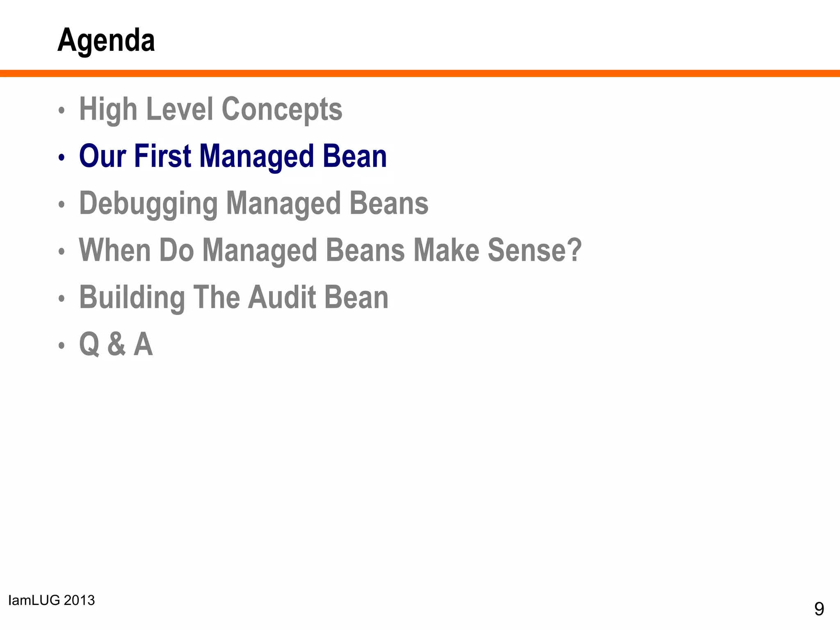Screen dimensions: 840x630
Task: Click the Agenda slide title
Action: pyautogui.click(x=106, y=41)
